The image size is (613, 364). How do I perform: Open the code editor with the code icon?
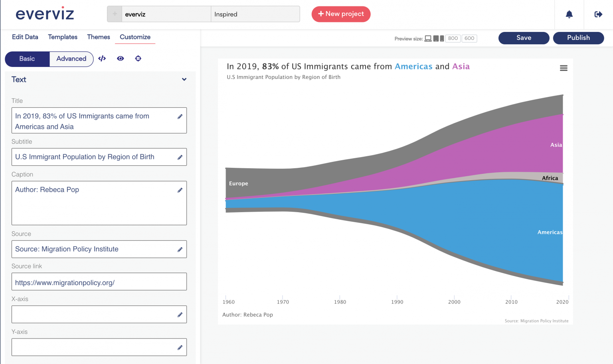click(102, 59)
